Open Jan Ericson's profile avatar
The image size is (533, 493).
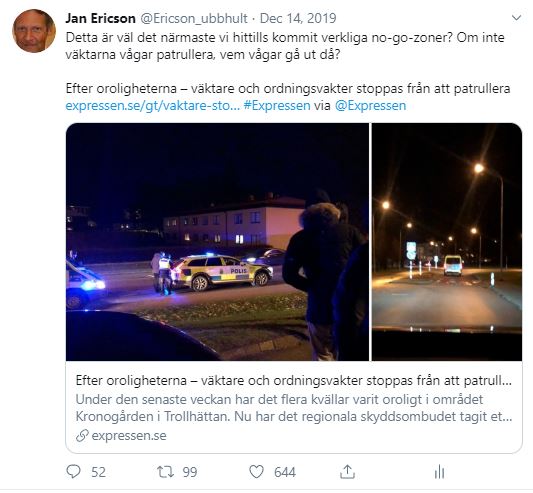tap(34, 31)
